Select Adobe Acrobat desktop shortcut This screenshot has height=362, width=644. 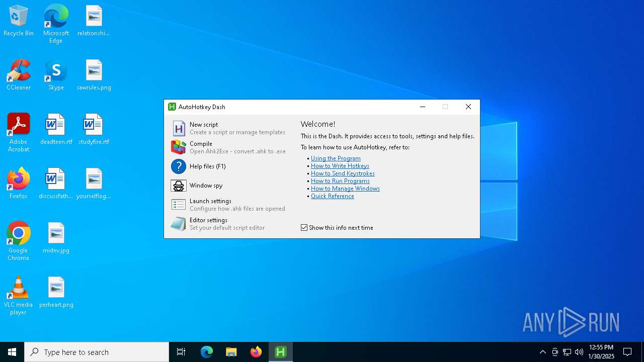click(19, 133)
